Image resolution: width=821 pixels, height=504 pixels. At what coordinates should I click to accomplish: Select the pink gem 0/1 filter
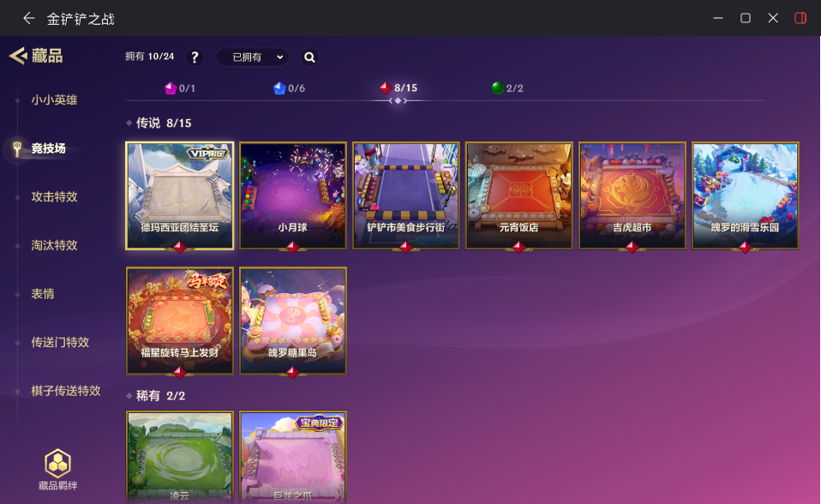tap(180, 88)
